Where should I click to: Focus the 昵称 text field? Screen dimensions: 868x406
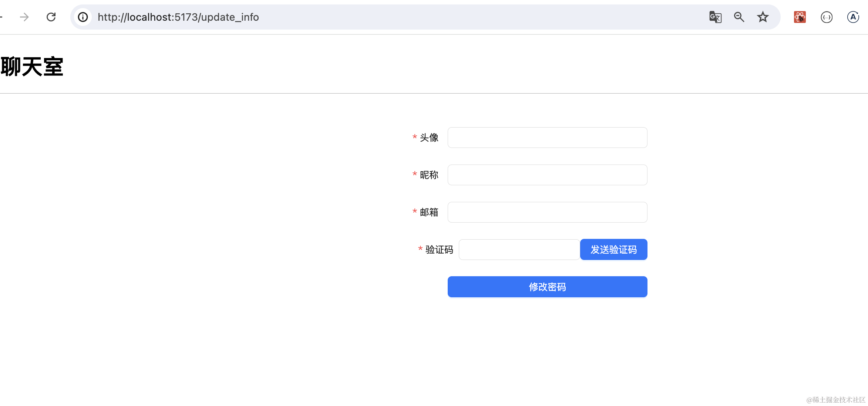click(x=547, y=175)
